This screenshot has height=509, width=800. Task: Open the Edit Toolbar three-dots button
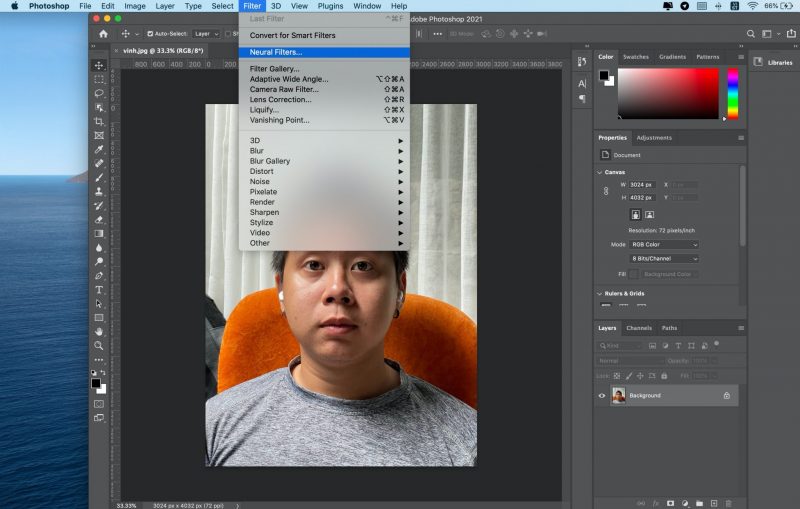coord(99,360)
